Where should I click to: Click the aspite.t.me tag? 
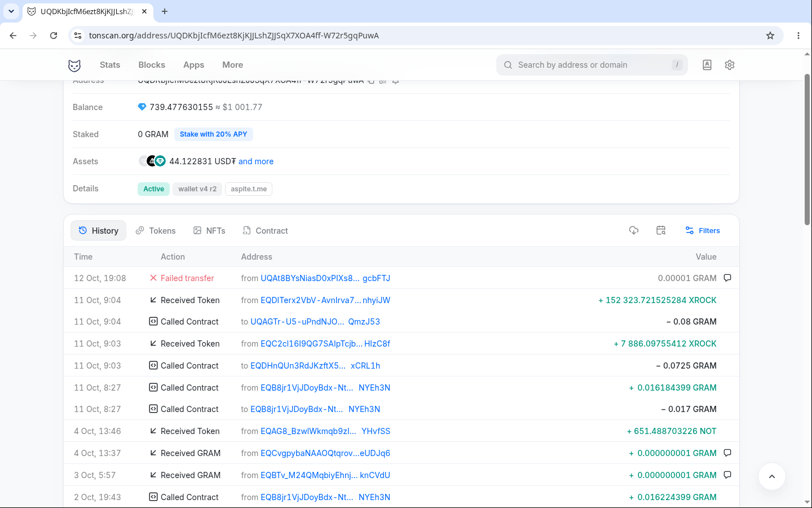click(x=249, y=189)
